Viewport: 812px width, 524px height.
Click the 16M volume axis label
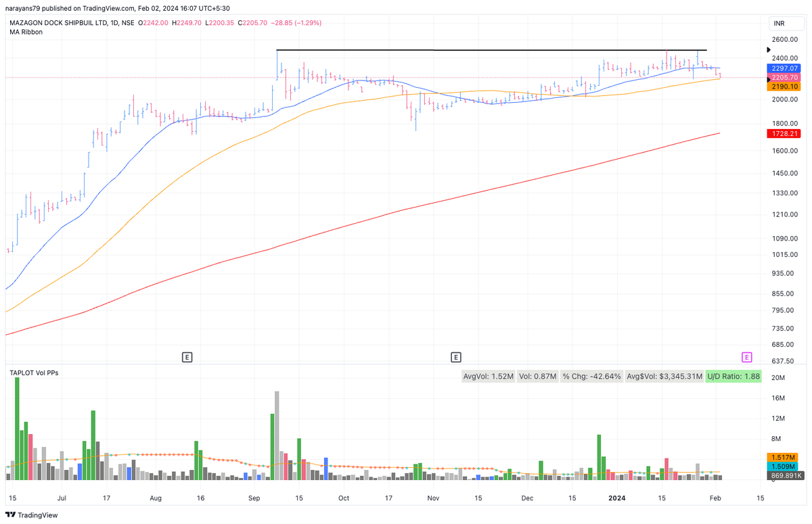coord(778,398)
